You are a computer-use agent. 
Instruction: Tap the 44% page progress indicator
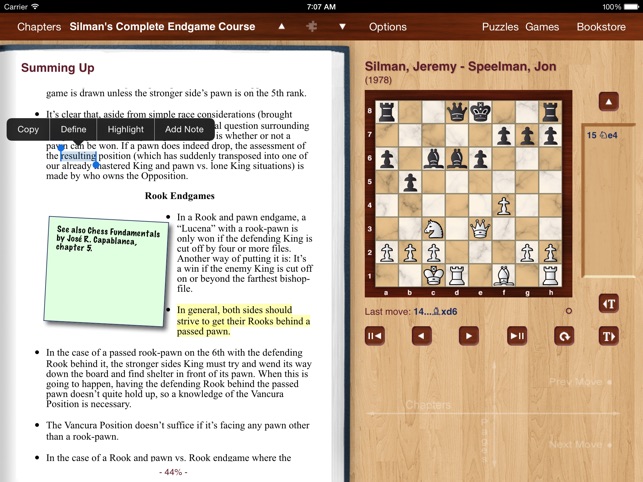click(x=173, y=472)
